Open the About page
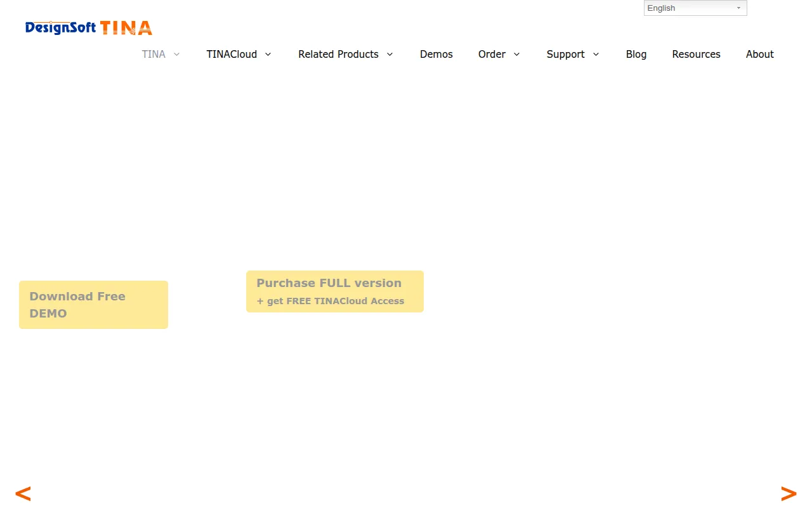Viewport: 812px width, 508px height. [x=760, y=55]
